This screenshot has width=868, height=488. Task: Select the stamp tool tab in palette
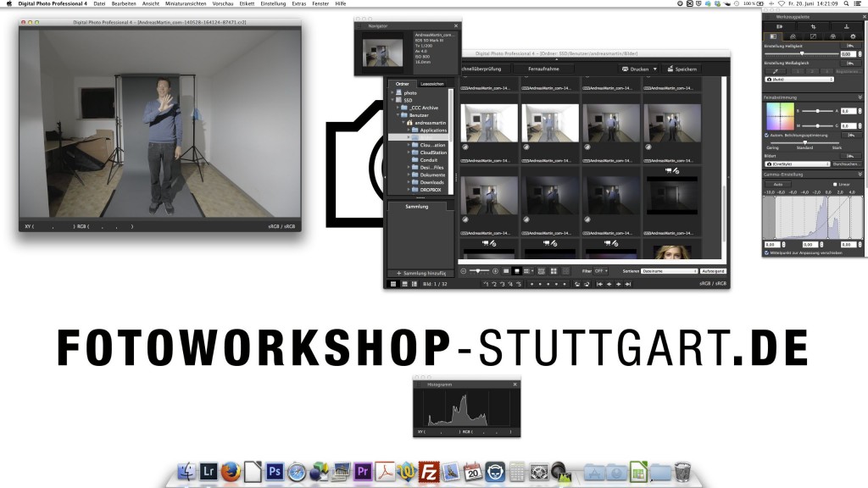click(847, 26)
